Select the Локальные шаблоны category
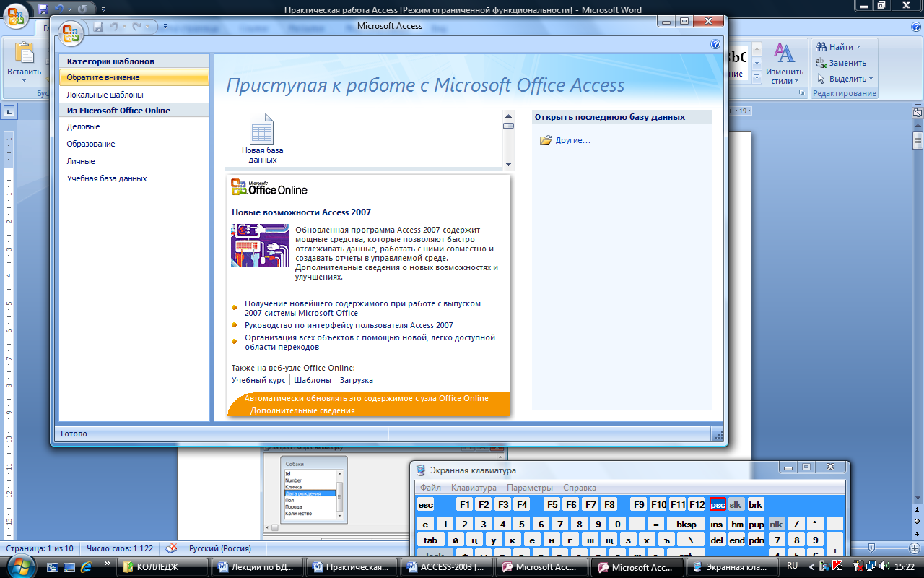 tap(134, 95)
